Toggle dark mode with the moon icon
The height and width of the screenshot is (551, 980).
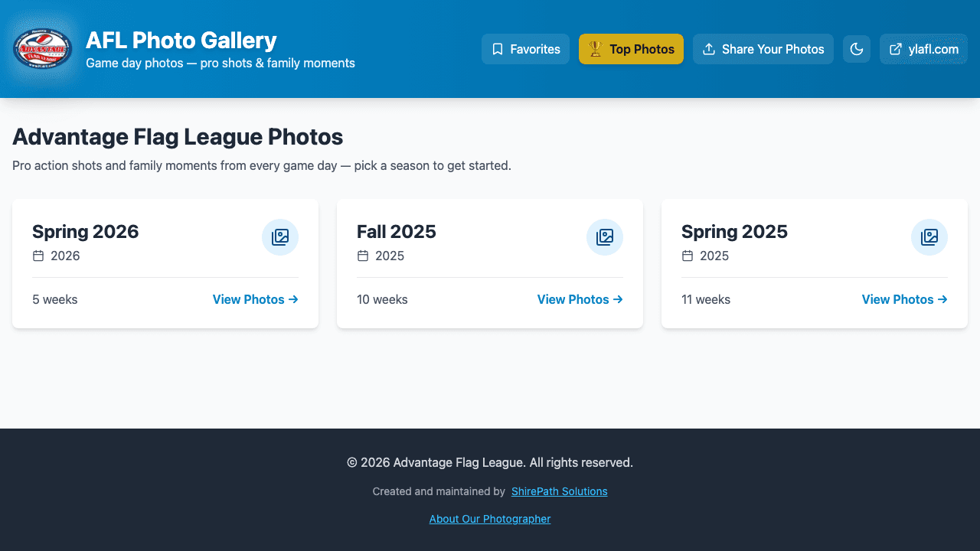[x=857, y=49]
